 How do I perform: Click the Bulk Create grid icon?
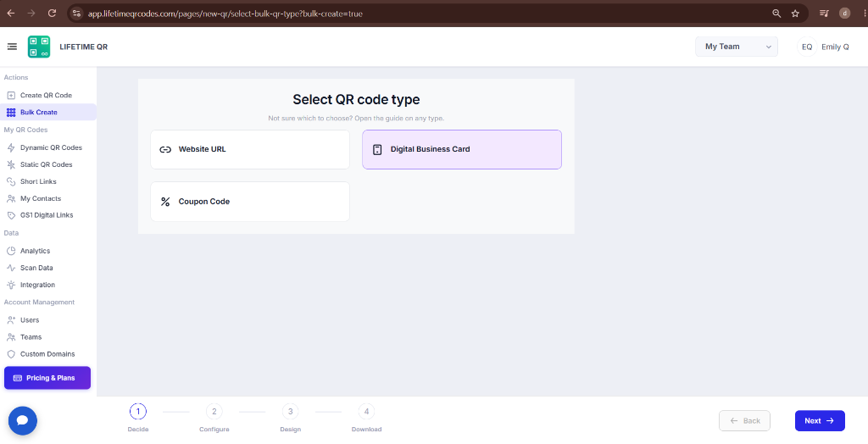click(x=10, y=113)
